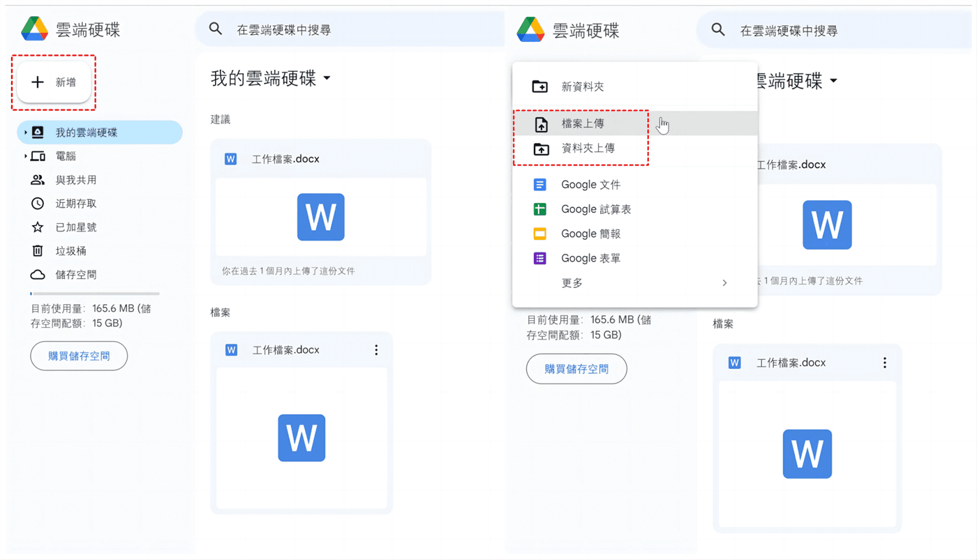This screenshot has width=977, height=560.
Task: Expand the 電腦 sidebar tree arrow
Action: coord(26,156)
